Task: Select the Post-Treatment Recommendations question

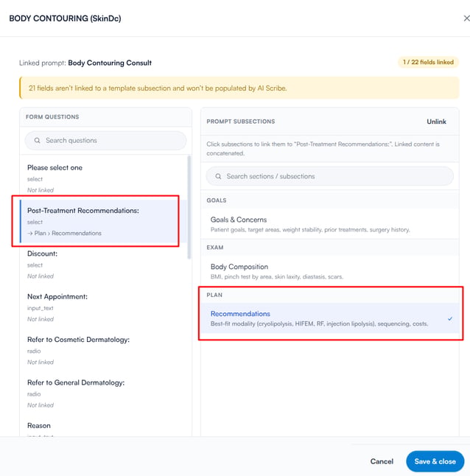Action: pos(100,221)
